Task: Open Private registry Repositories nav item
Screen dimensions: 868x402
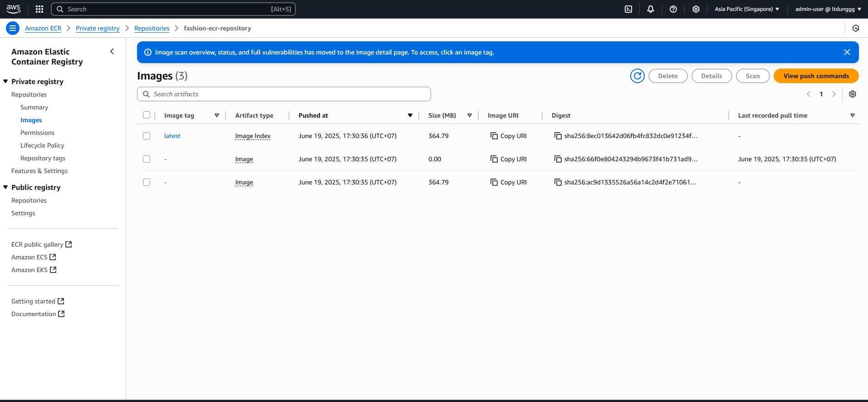Action: (29, 94)
